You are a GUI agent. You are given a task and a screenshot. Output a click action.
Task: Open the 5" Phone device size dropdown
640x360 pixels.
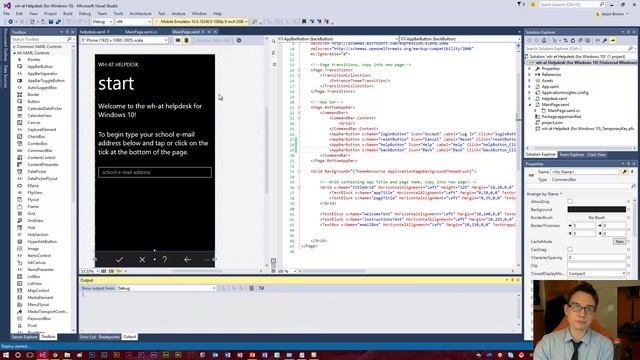click(124, 40)
